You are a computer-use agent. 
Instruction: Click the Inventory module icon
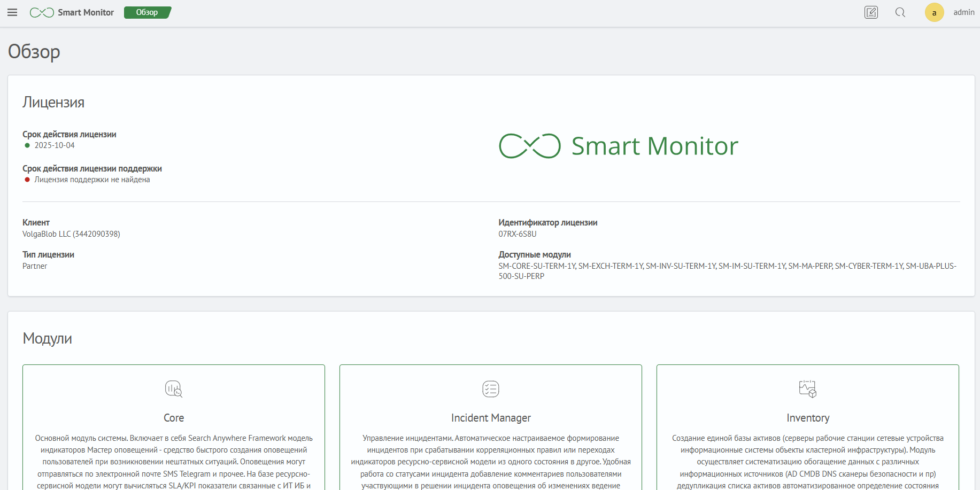click(x=808, y=389)
